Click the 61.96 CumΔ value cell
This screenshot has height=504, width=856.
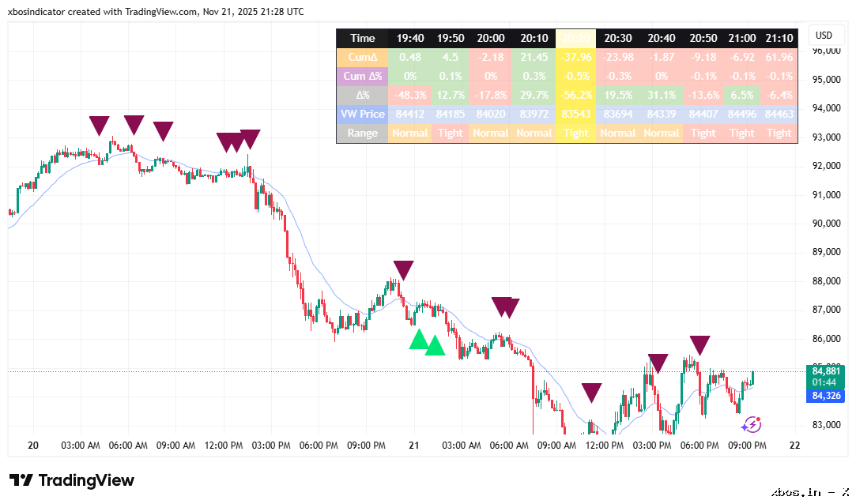(779, 57)
